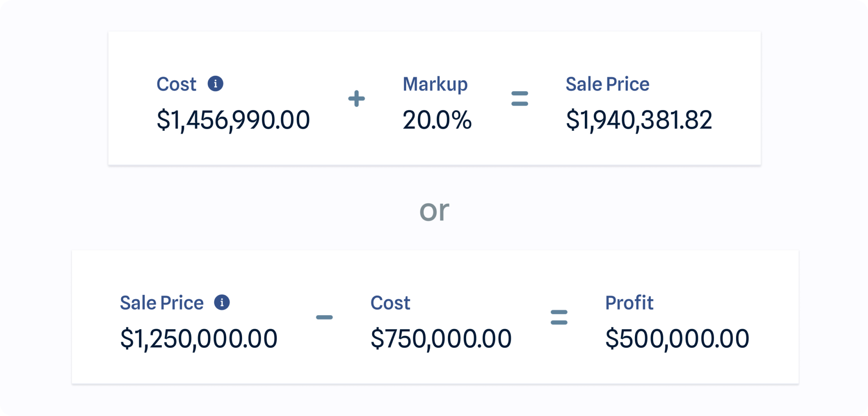Click the info icon beside Cost label
The width and height of the screenshot is (868, 416).
tap(215, 83)
